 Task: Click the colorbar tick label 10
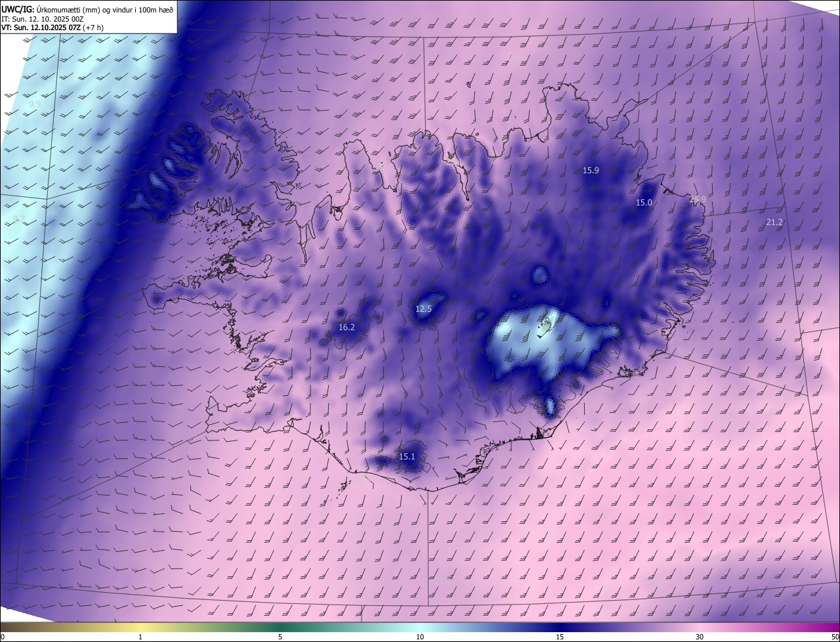420,637
